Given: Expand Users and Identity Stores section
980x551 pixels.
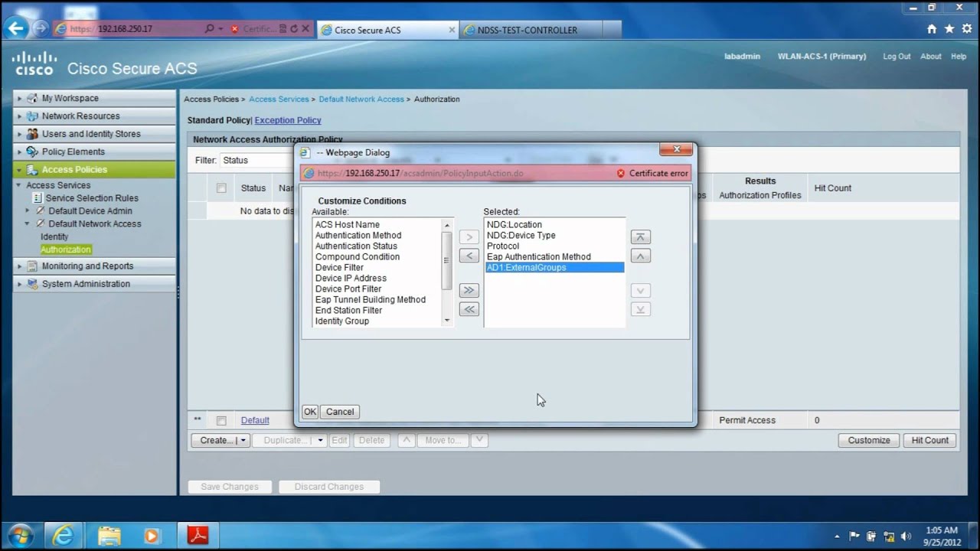Looking at the screenshot, I should pyautogui.click(x=20, y=134).
